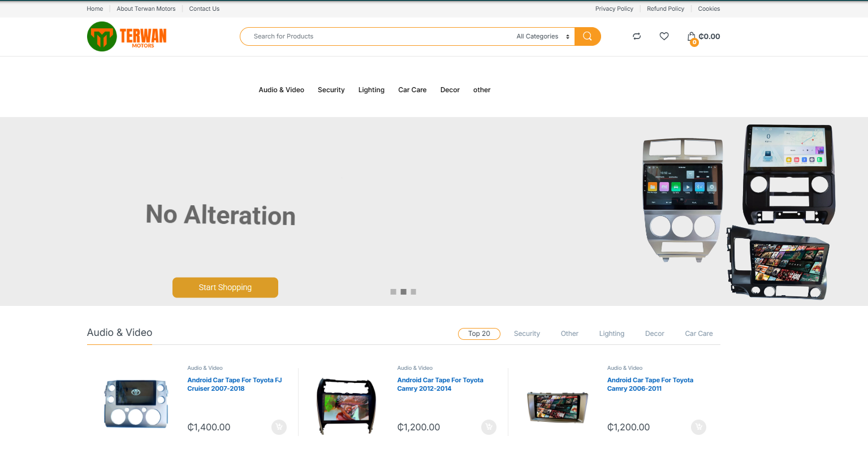Open the shopping cart bag icon
The width and height of the screenshot is (868, 462).
point(692,37)
